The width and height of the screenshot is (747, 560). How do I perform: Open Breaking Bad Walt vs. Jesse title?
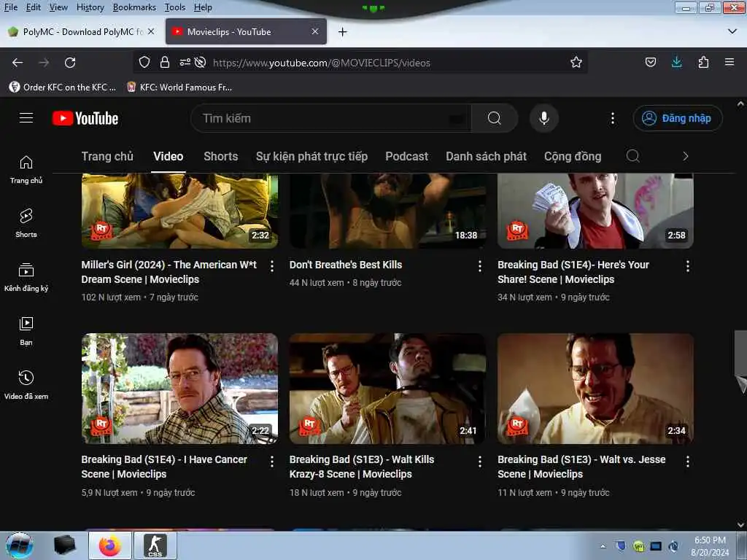(x=581, y=467)
